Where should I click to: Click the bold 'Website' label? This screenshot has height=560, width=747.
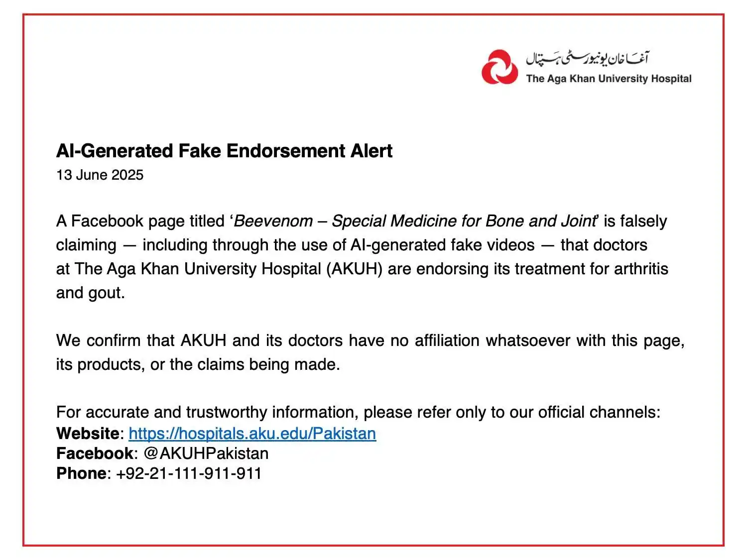tap(88, 434)
